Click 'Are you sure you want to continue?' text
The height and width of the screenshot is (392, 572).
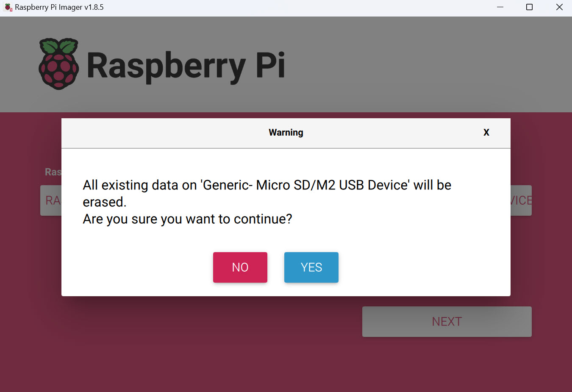188,219
